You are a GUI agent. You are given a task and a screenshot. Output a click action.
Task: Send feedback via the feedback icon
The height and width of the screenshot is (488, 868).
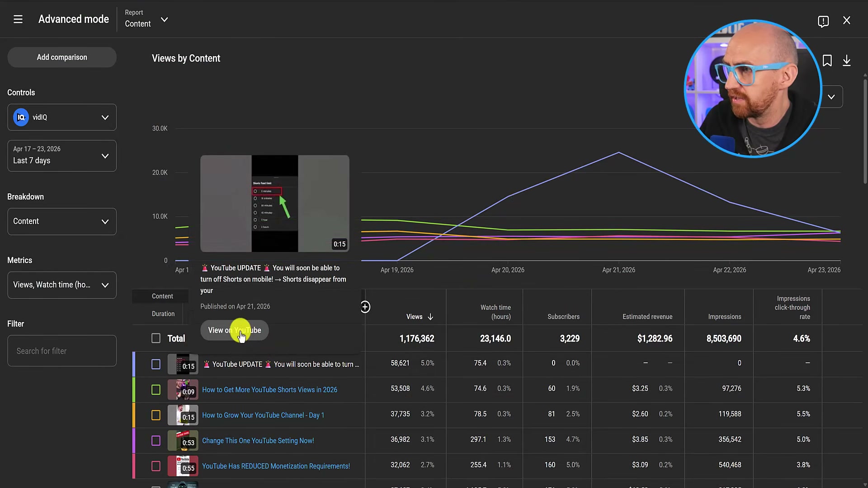tap(823, 21)
